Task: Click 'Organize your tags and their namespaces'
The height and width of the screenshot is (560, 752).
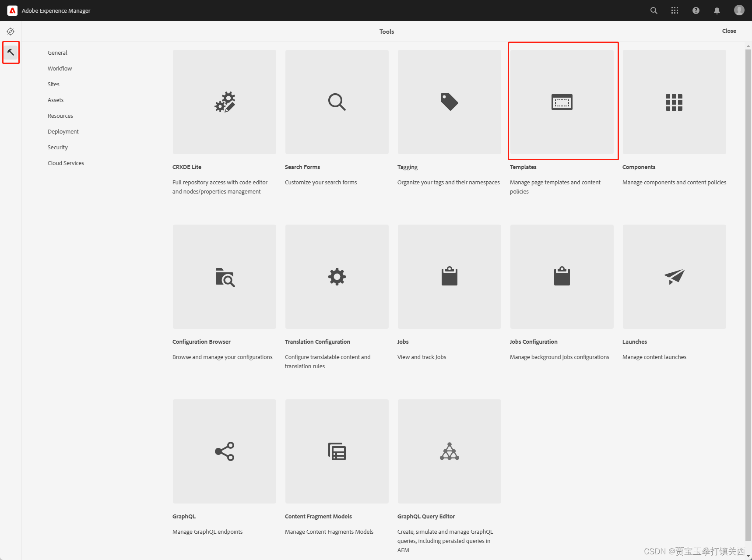Action: click(448, 183)
